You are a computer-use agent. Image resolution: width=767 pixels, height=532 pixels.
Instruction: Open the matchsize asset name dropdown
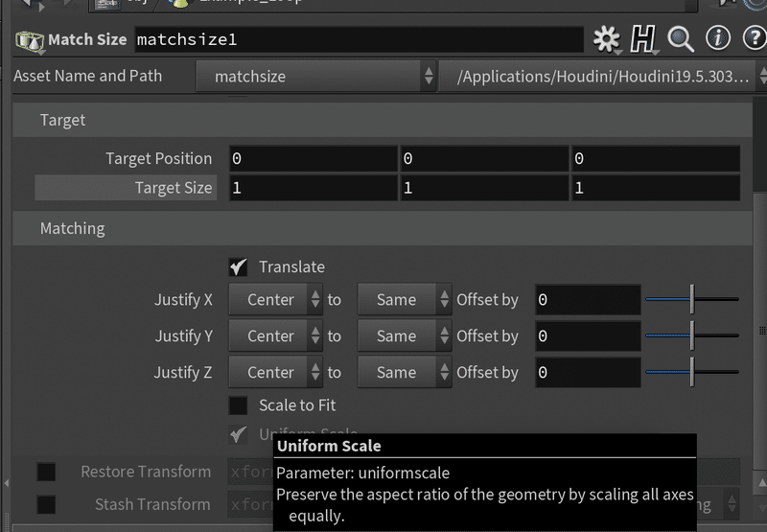point(315,76)
